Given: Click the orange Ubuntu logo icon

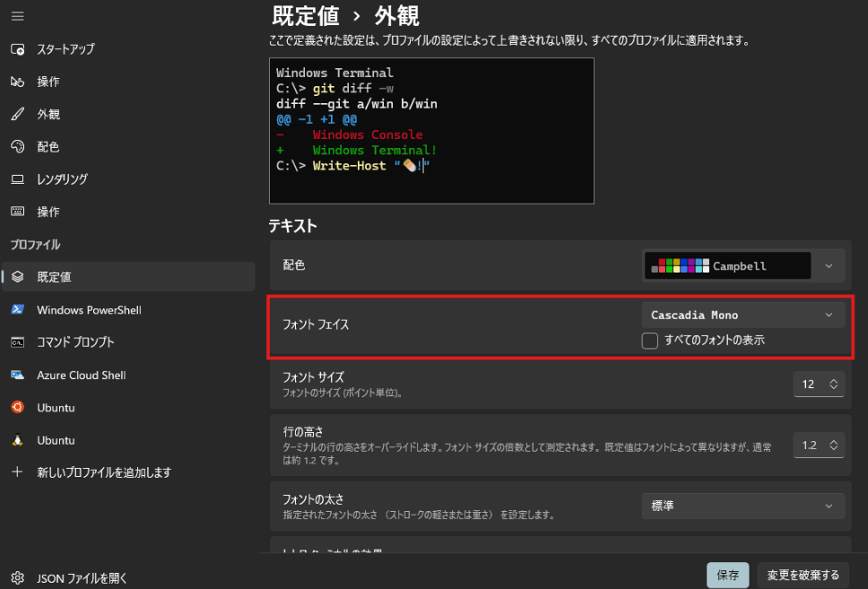Looking at the screenshot, I should point(18,407).
